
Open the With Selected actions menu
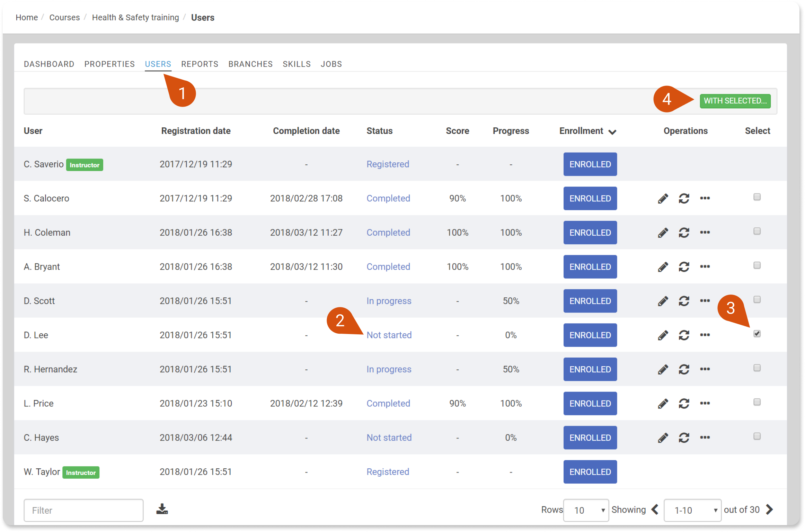tap(735, 101)
